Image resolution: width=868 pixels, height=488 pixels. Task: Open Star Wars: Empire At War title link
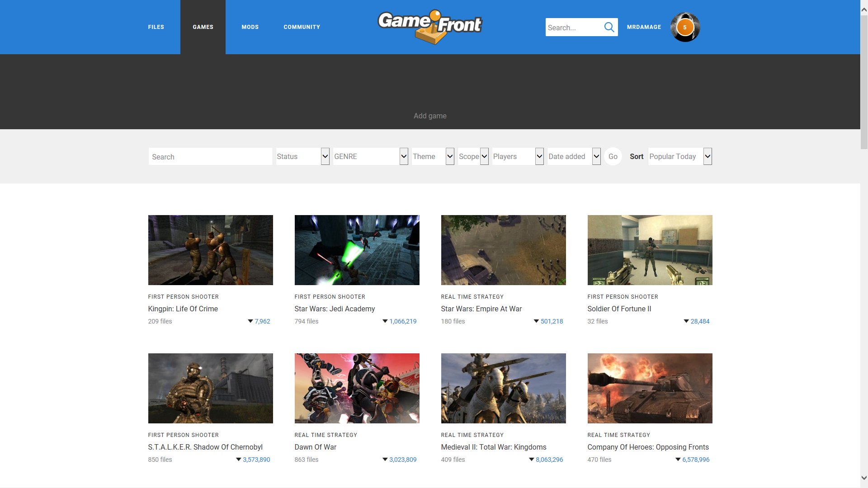pos(481,309)
